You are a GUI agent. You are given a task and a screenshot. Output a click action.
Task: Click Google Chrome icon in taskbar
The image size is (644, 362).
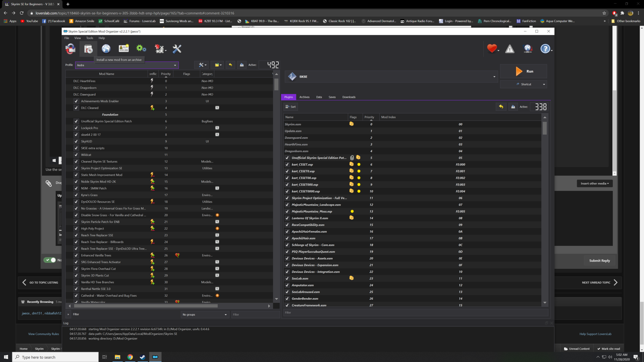[x=130, y=357]
